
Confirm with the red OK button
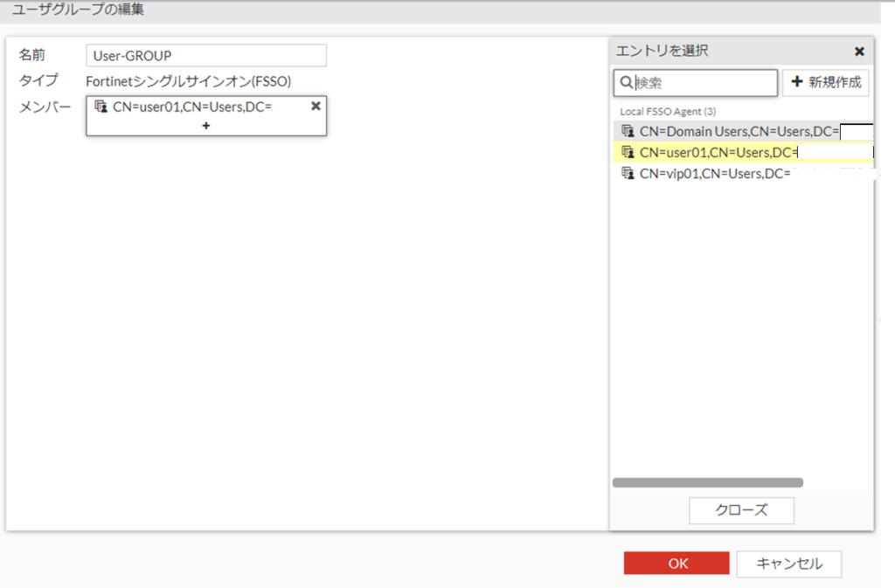click(x=676, y=564)
